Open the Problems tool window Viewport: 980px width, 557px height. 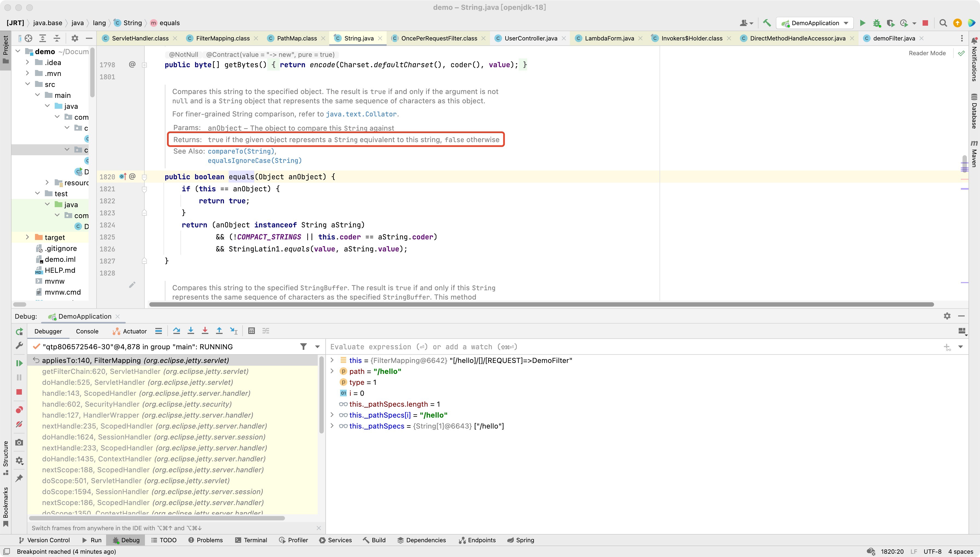(x=206, y=540)
